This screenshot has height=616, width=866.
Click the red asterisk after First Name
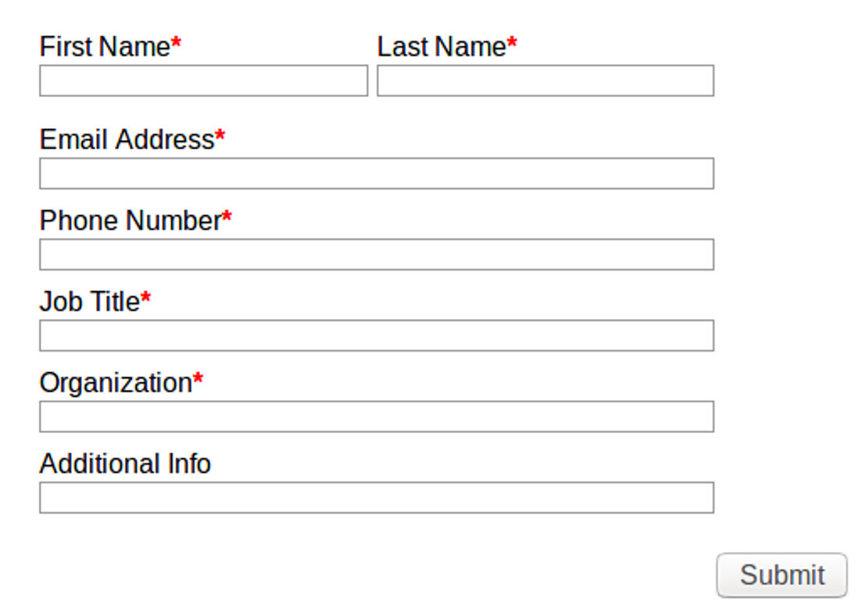tap(176, 42)
